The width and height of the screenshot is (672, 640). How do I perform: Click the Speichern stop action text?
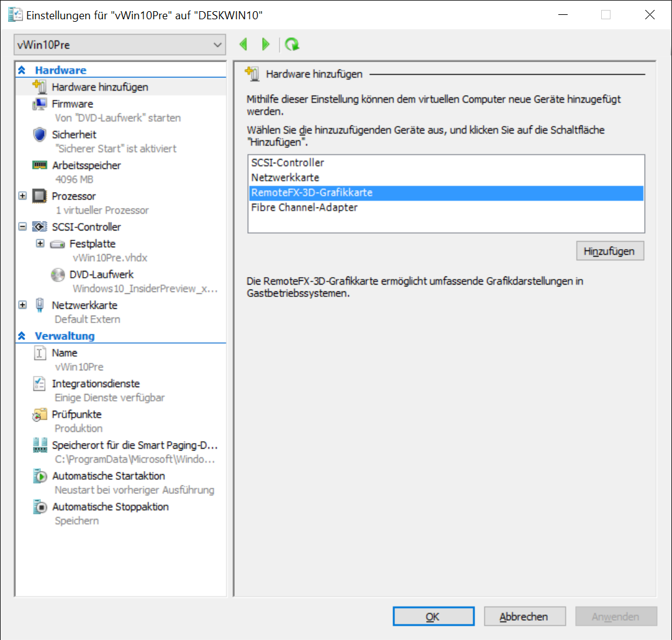77,521
